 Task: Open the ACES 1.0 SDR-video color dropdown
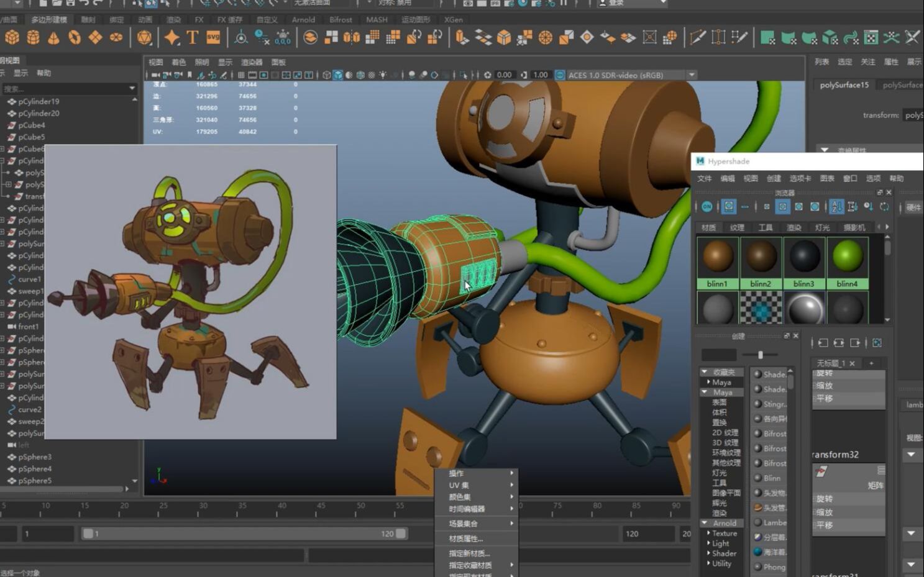692,75
